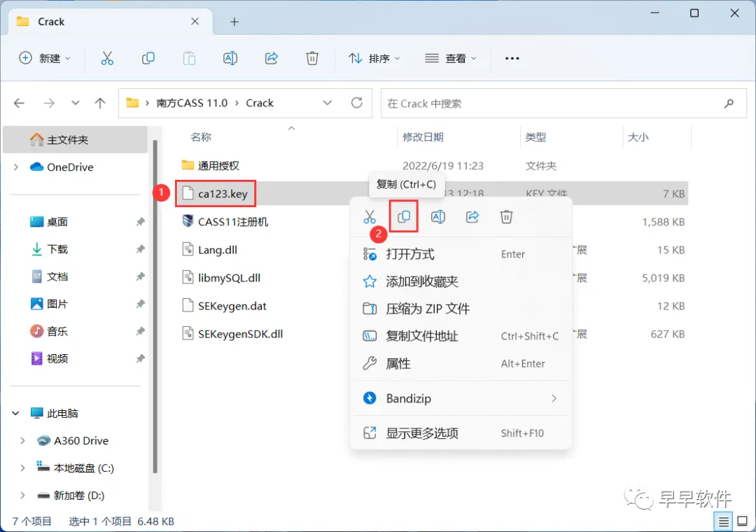756x532 pixels.
Task: Choose 打开方式 from context menu
Action: (x=461, y=254)
